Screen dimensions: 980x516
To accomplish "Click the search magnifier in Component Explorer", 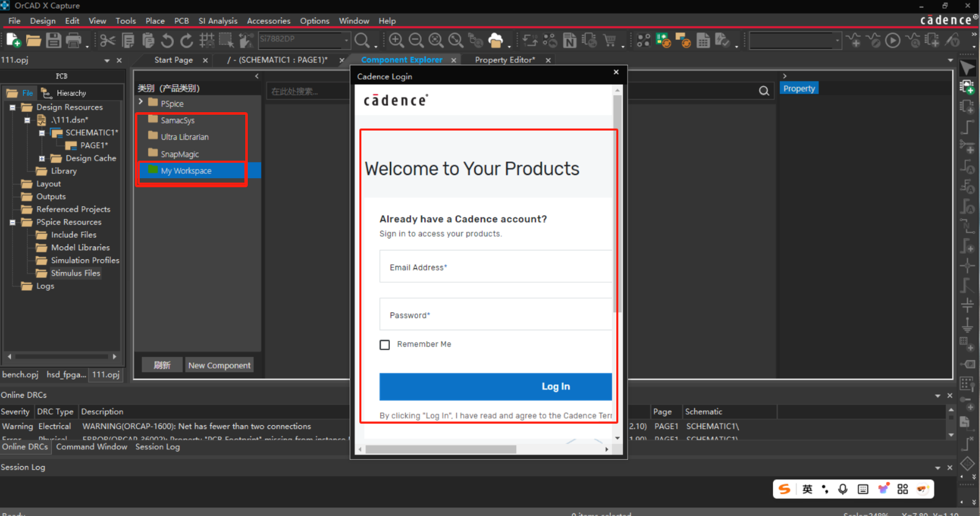I will coord(764,91).
